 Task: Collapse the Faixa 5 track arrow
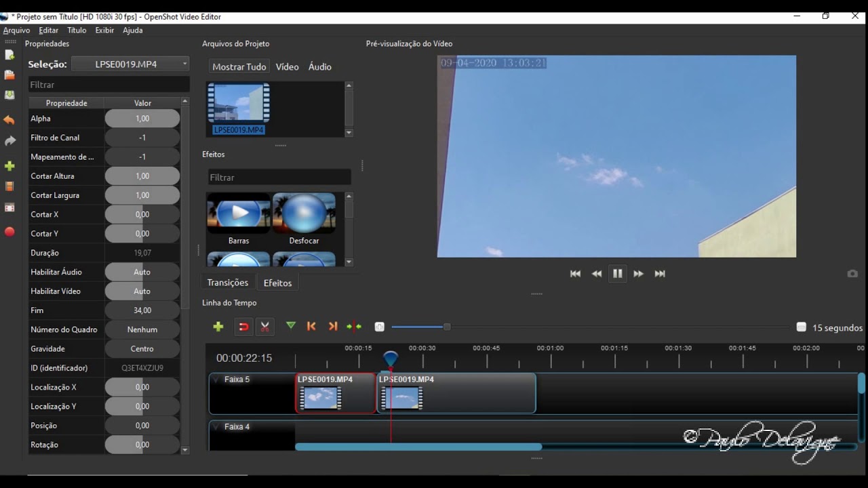[216, 380]
